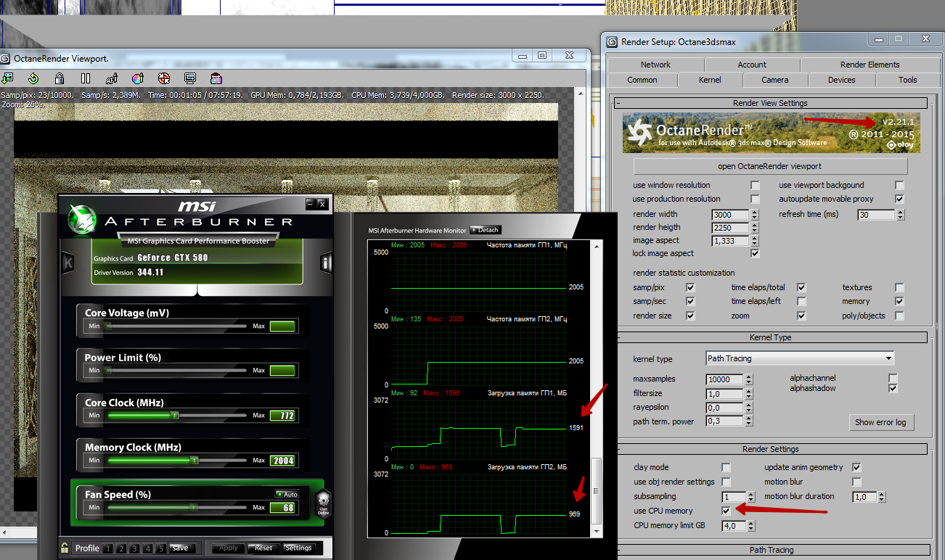Select the autofocus AF picker tool
945x560 pixels.
coord(112,78)
